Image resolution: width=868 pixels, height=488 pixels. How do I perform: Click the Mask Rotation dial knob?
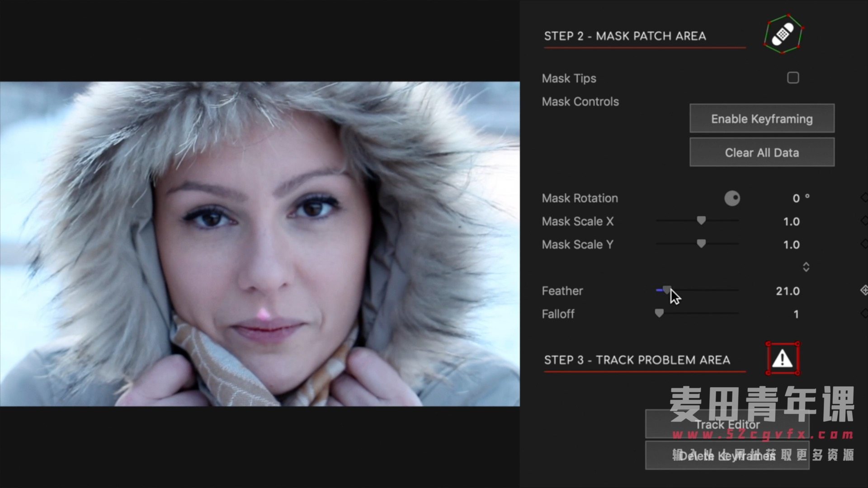point(732,198)
